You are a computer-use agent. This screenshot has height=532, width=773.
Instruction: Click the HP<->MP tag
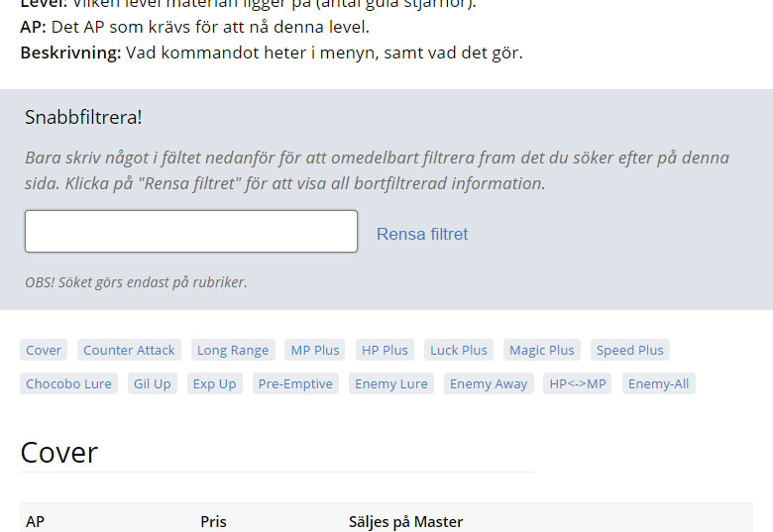coord(578,383)
